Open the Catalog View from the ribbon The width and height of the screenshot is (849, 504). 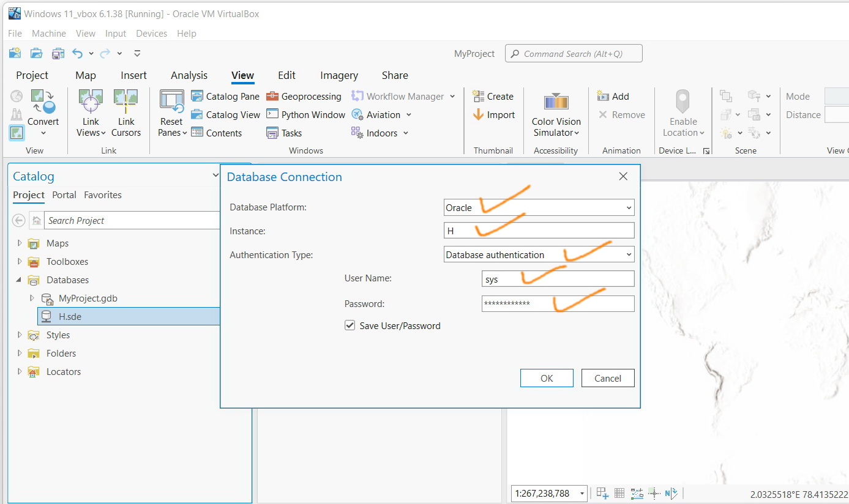click(225, 114)
